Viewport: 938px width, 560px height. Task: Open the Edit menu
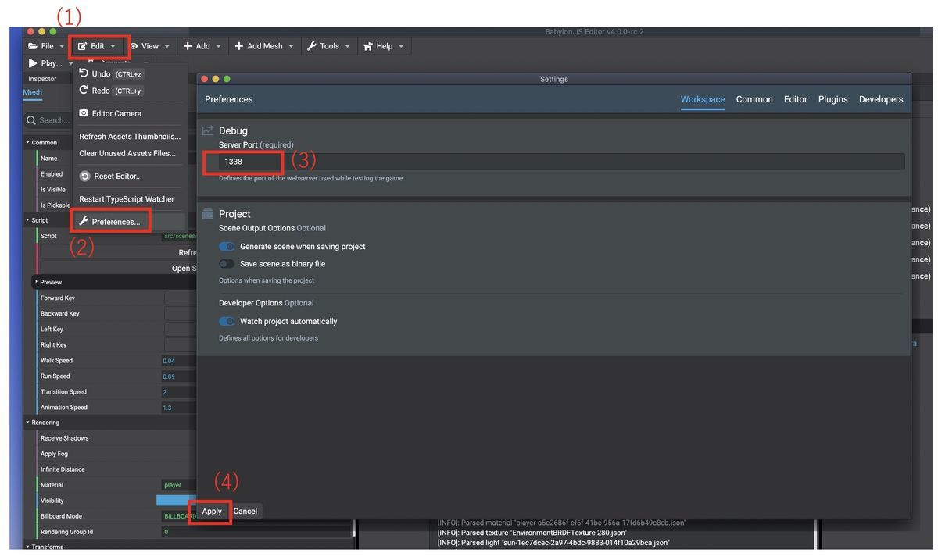click(x=97, y=46)
